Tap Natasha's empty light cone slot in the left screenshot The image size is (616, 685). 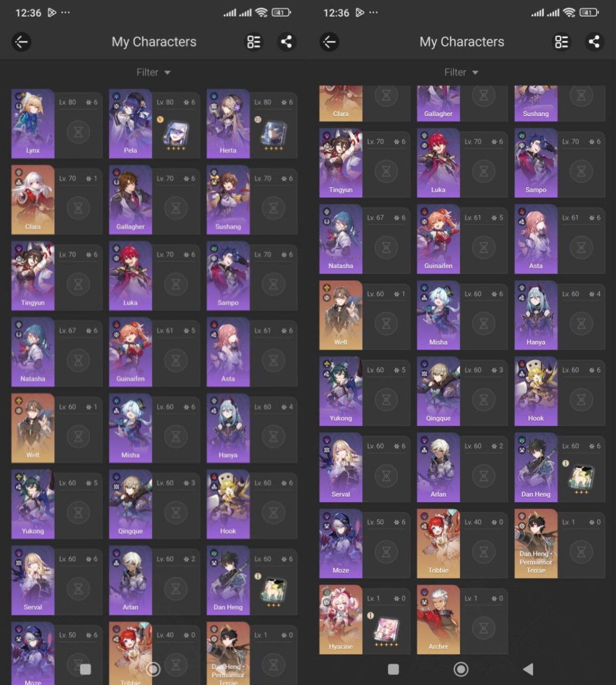click(78, 360)
